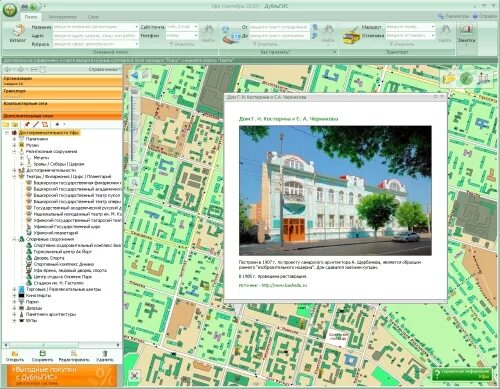This screenshot has width=500, height=389.
Task: Open the Рубрика field dropdown arrow
Action: (136, 44)
